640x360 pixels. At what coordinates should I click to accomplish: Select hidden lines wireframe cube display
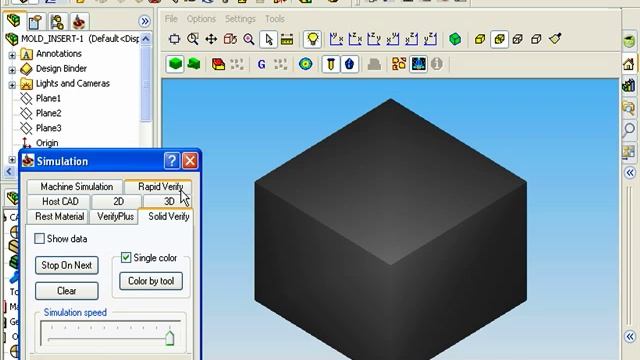click(x=518, y=39)
